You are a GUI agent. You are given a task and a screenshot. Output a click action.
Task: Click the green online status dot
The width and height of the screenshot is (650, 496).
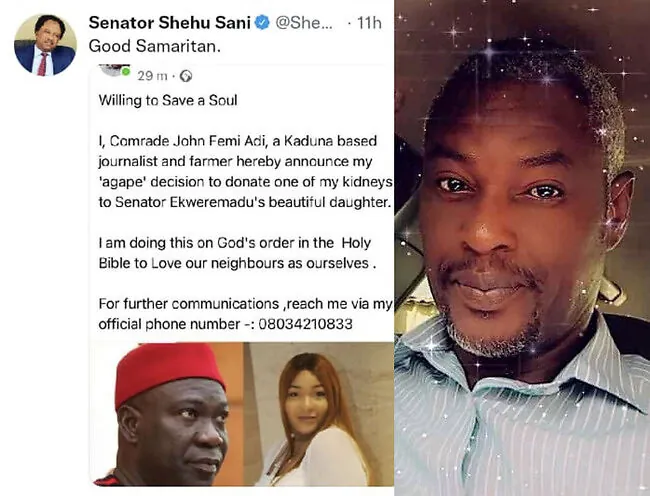click(126, 72)
